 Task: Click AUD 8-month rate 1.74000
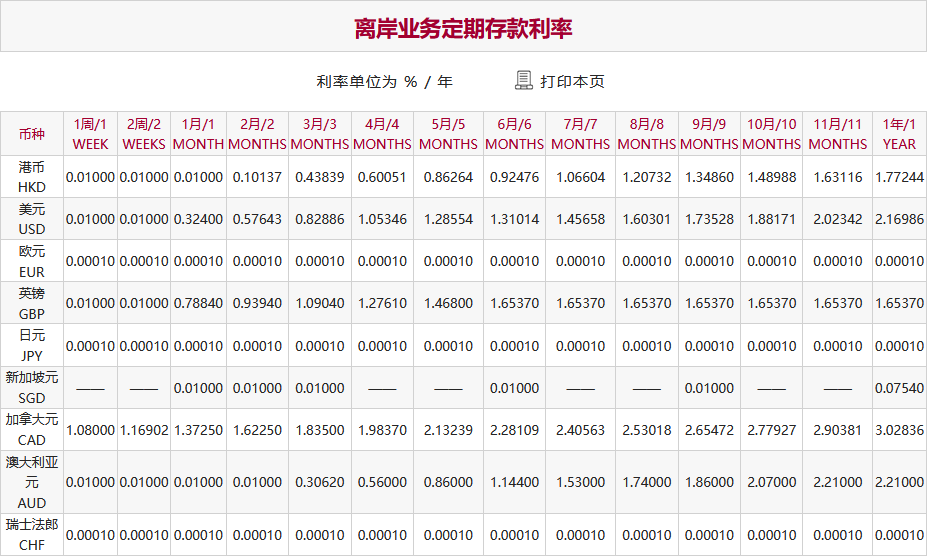coord(646,482)
